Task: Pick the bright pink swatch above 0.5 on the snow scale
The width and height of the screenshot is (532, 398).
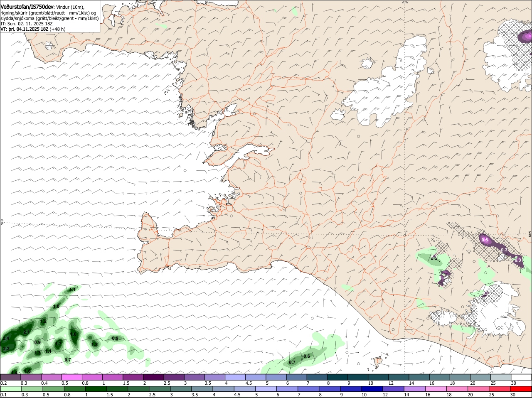Action: pos(71,377)
